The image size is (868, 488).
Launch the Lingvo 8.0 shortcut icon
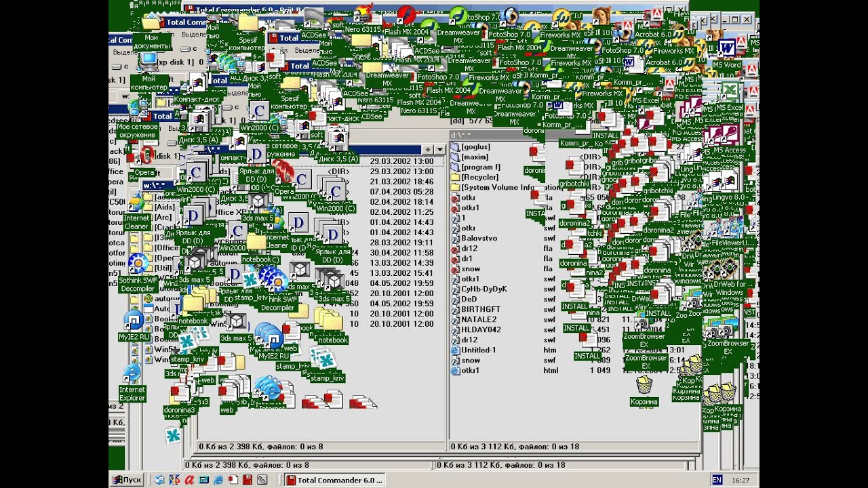pos(728,182)
